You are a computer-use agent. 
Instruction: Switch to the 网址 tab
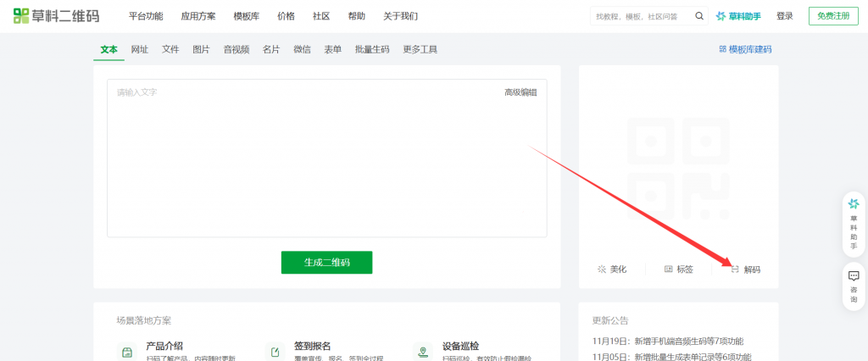(x=140, y=49)
